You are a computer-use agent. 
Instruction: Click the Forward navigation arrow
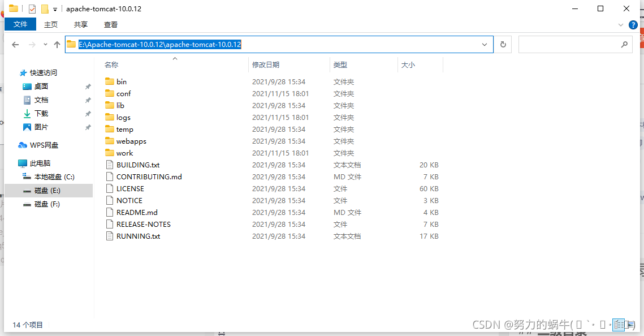coord(32,45)
